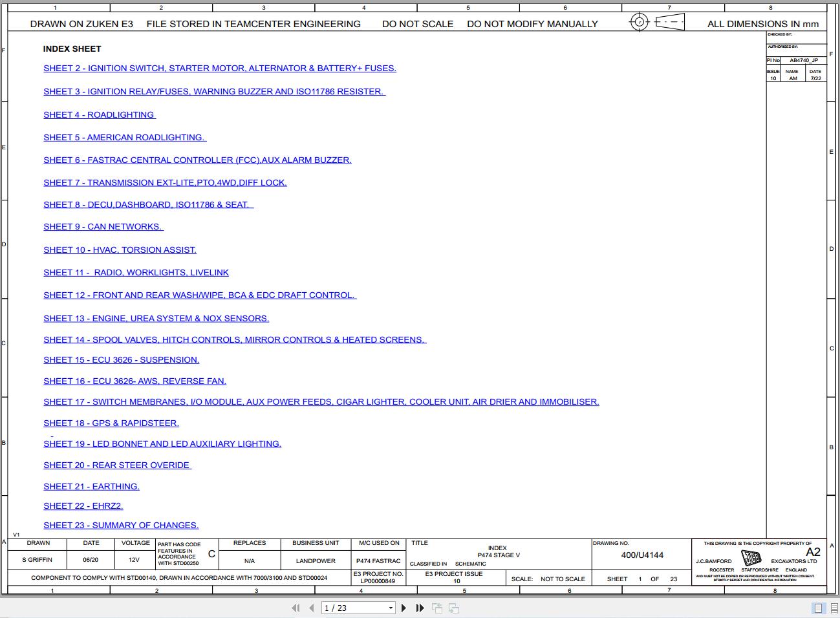The height and width of the screenshot is (618, 840).
Task: Open Sheet 8 DECU, Dashboard link
Action: click(x=148, y=205)
